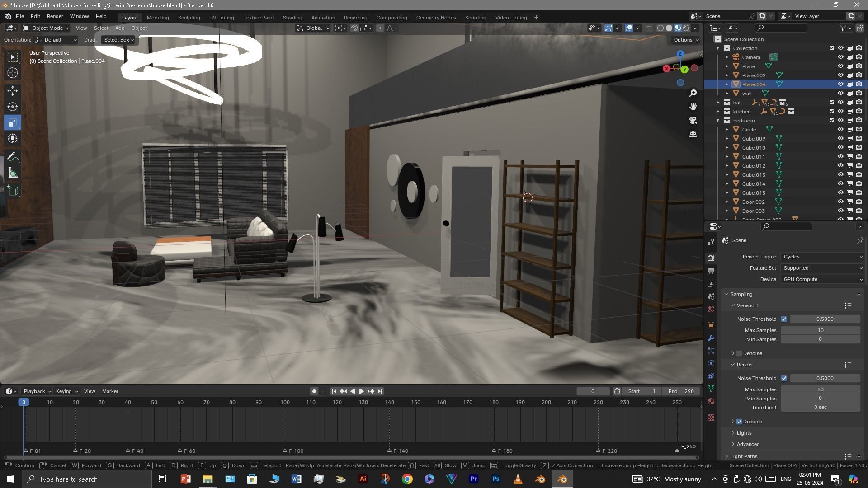Disable Viewport Noise Threshold checkbox
Image resolution: width=868 pixels, height=488 pixels.
coord(784,319)
